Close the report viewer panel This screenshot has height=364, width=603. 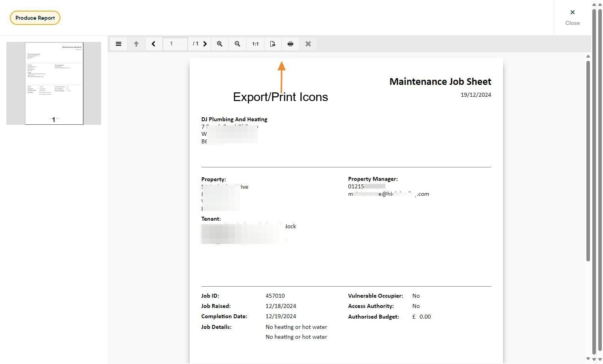point(573,17)
